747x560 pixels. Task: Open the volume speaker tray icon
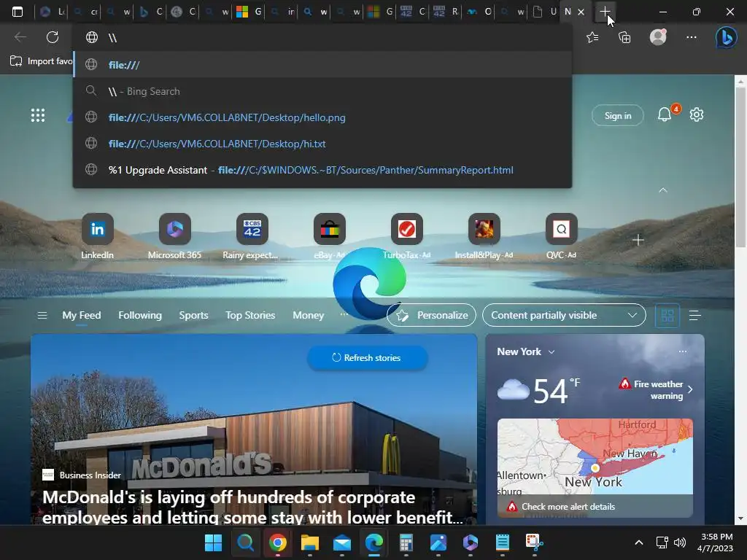680,542
